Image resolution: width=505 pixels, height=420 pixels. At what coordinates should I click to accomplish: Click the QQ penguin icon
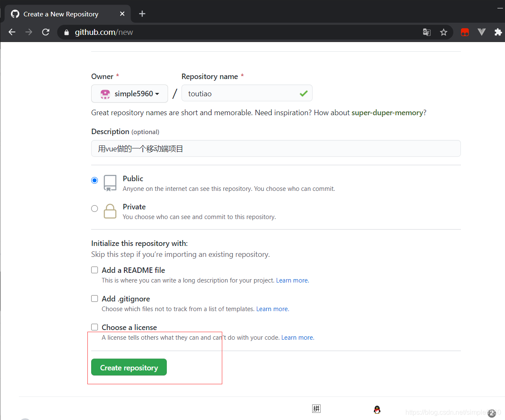click(x=377, y=409)
